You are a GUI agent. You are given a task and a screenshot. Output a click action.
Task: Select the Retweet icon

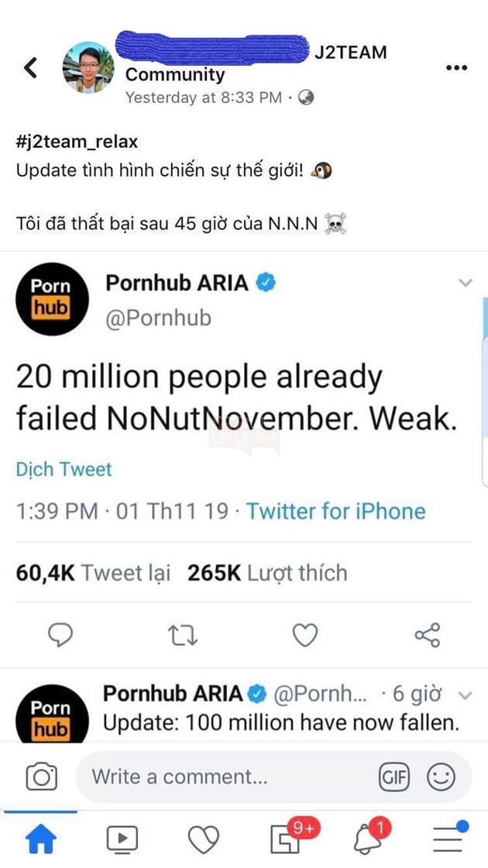pos(183,635)
